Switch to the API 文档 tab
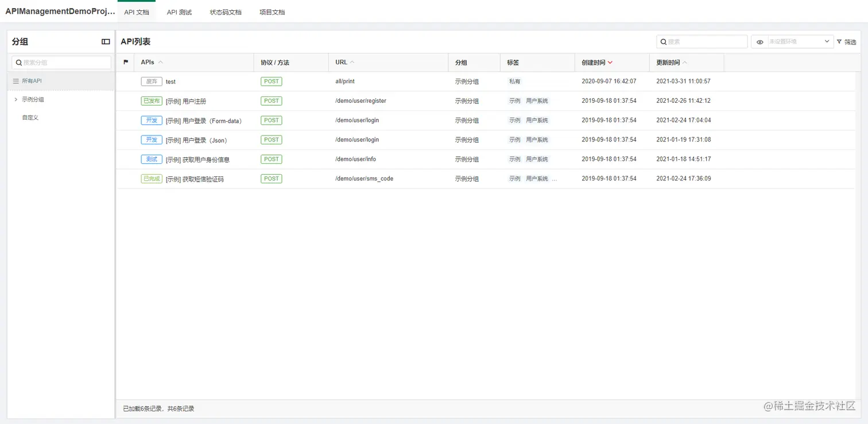 tap(137, 12)
